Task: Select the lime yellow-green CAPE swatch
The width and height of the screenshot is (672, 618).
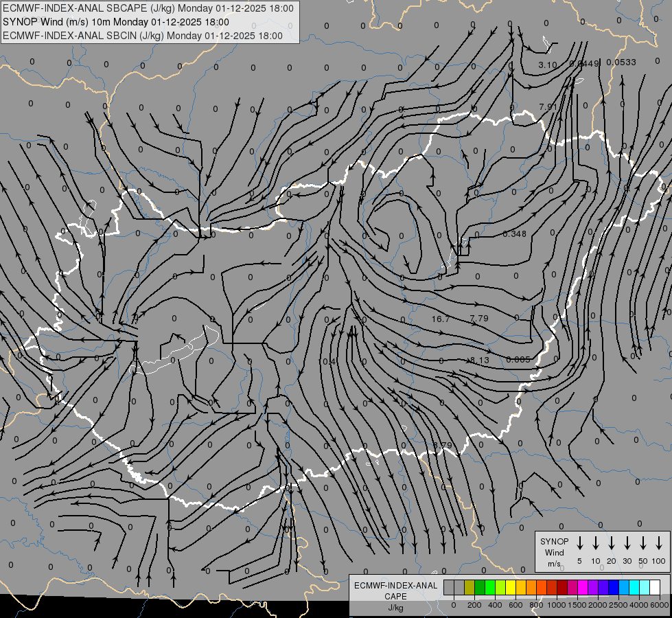Action: point(500,587)
